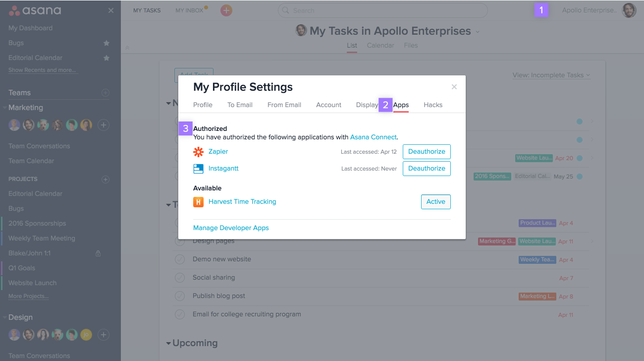Image resolution: width=644 pixels, height=361 pixels.
Task: Mark 'Social sharing' task complete
Action: coord(180,278)
